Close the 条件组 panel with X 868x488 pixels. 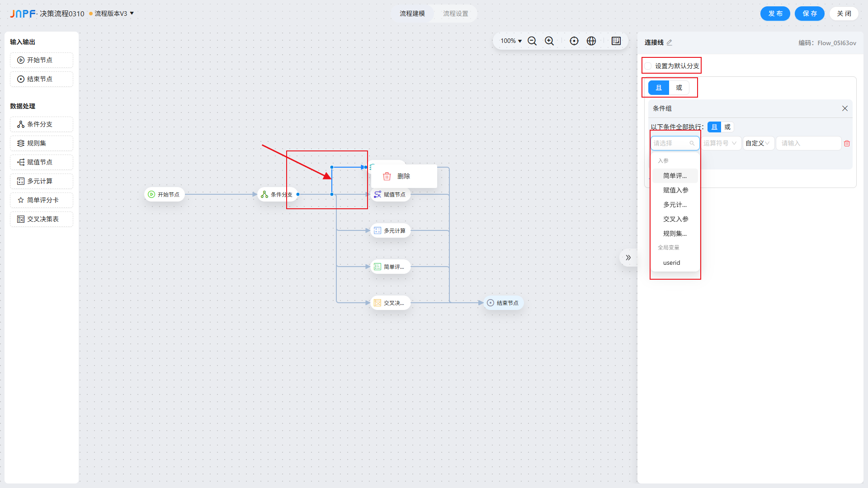(844, 108)
